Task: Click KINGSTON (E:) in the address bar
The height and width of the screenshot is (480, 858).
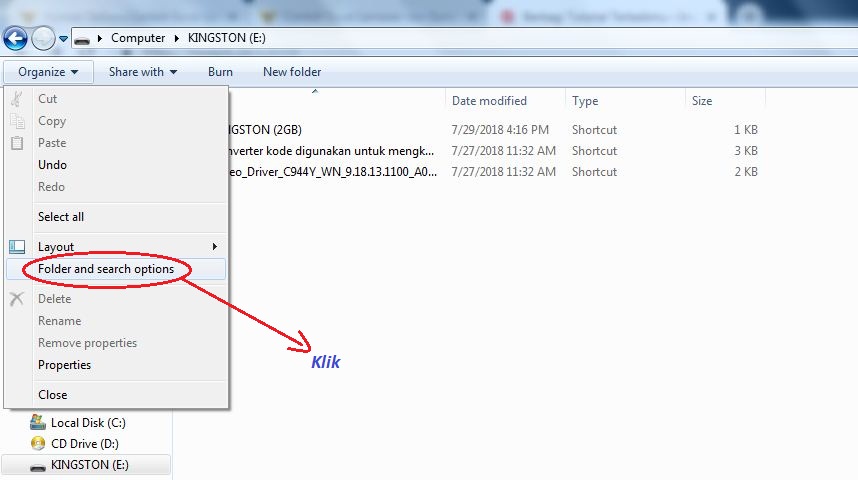Action: click(227, 38)
